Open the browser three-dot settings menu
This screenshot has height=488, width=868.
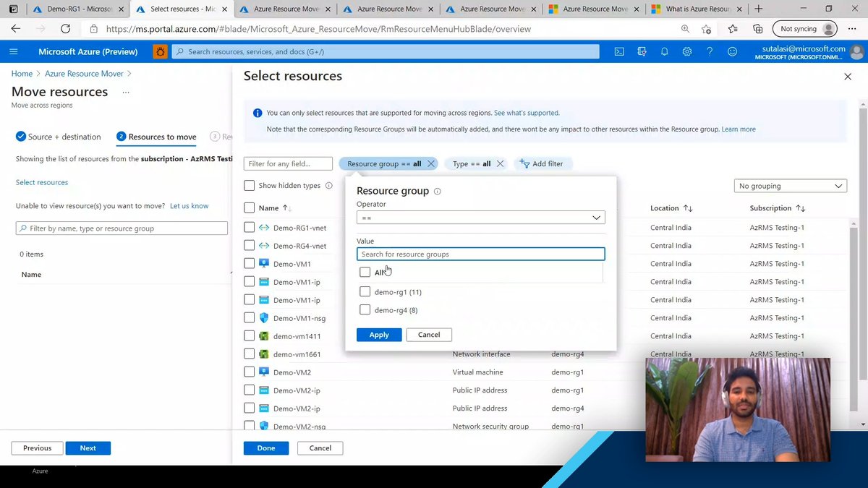pyautogui.click(x=854, y=29)
